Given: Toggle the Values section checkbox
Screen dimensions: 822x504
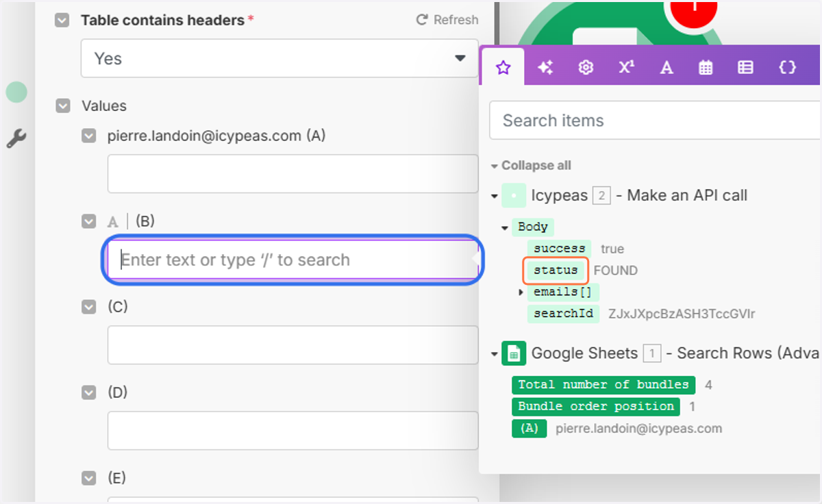Looking at the screenshot, I should tap(63, 106).
